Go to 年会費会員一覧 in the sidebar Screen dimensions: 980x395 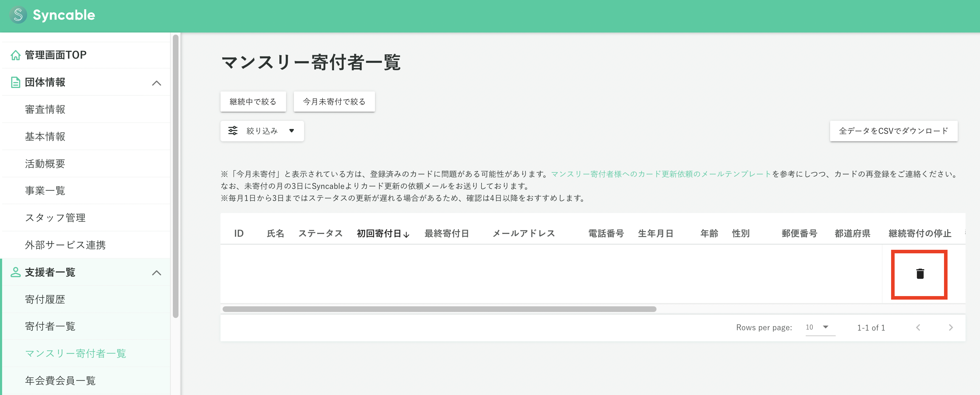point(60,380)
